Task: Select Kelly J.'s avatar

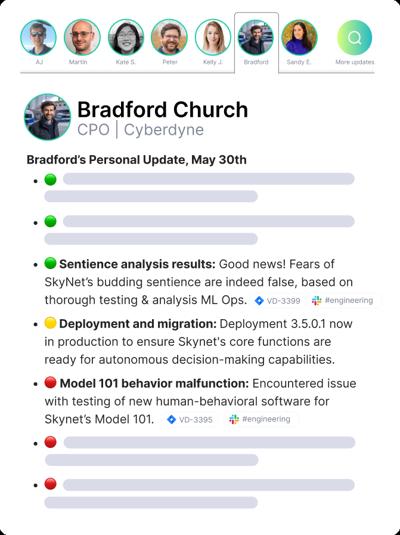Action: click(213, 38)
